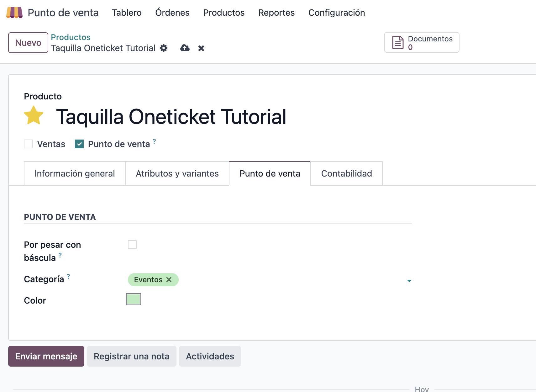The height and width of the screenshot is (392, 536).
Task: Open the Productos top menu
Action: (x=224, y=13)
